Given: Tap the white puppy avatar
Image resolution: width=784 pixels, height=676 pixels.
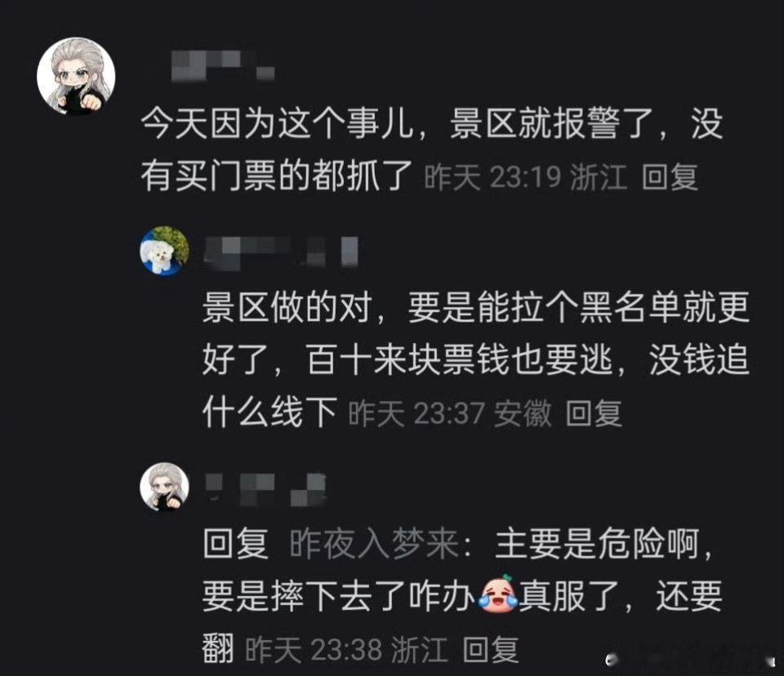Looking at the screenshot, I should [x=164, y=251].
